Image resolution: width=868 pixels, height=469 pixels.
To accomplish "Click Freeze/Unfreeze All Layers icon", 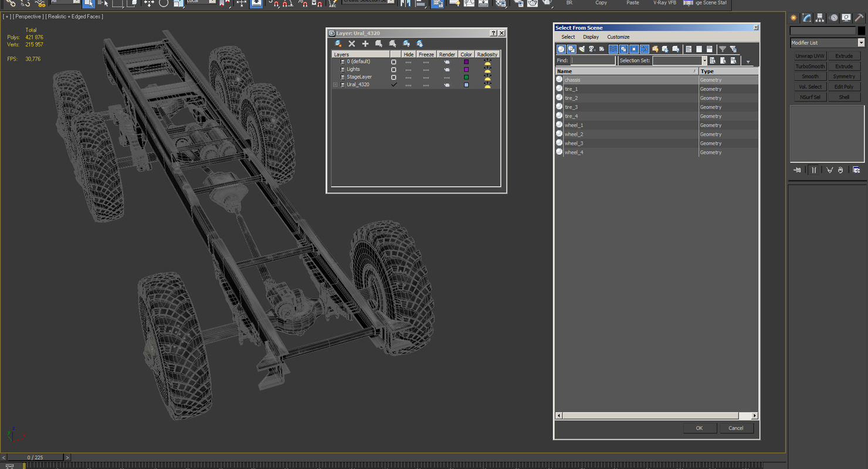I will tap(419, 43).
